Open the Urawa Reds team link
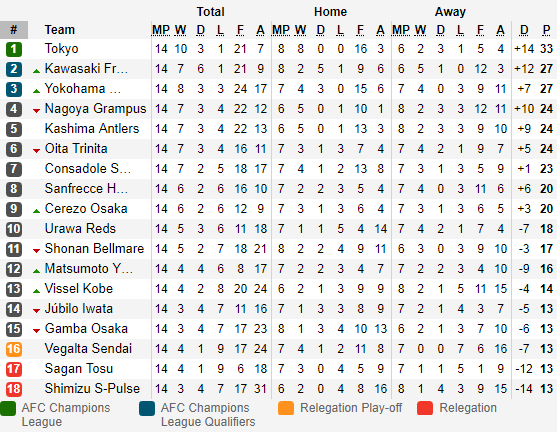 tap(80, 228)
